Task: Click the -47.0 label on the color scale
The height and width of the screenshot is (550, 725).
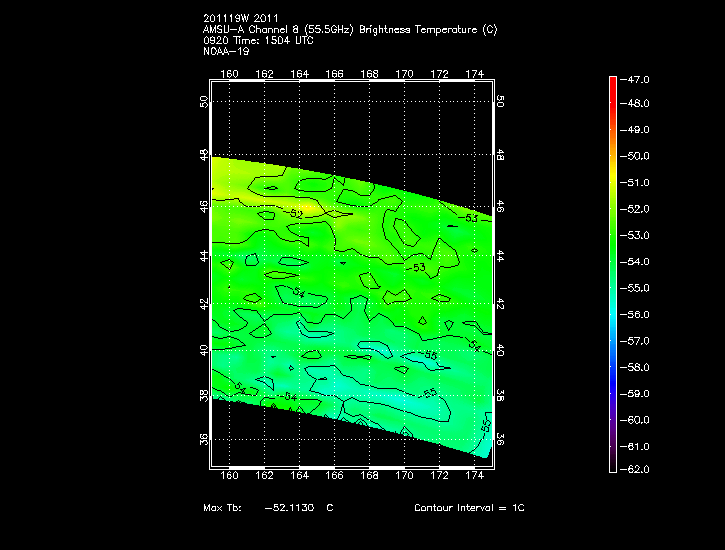Action: 636,78
